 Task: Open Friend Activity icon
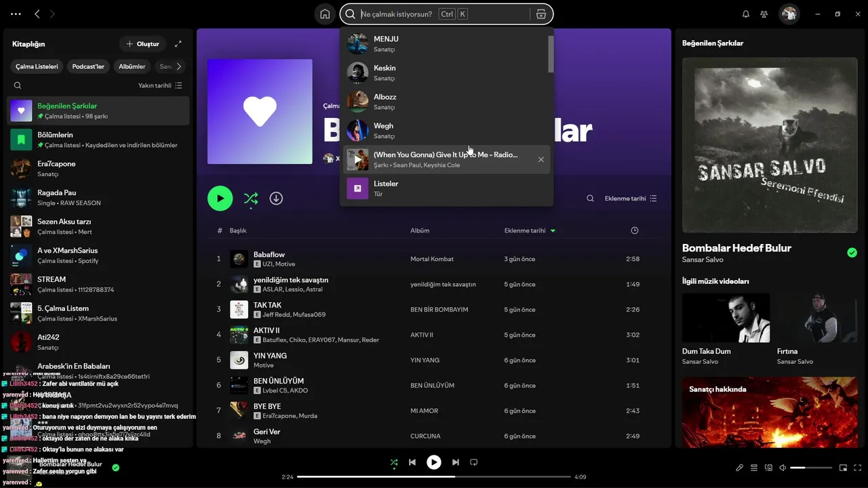pos(764,14)
